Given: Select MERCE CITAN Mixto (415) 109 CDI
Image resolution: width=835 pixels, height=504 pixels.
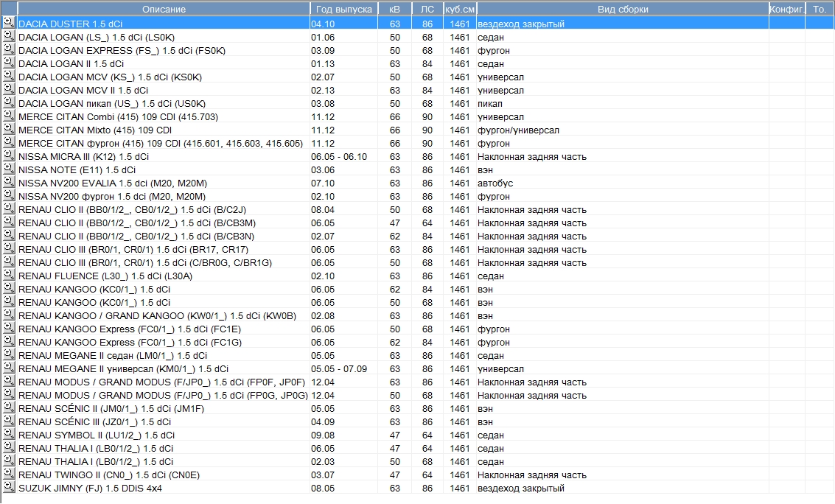Looking at the screenshot, I should point(95,130).
